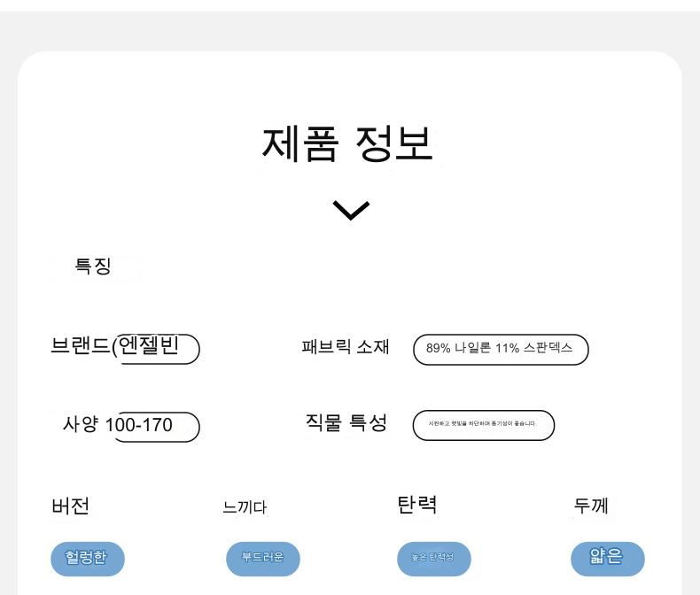Toggle the 높은 탄력성 tag

pyautogui.click(x=433, y=559)
